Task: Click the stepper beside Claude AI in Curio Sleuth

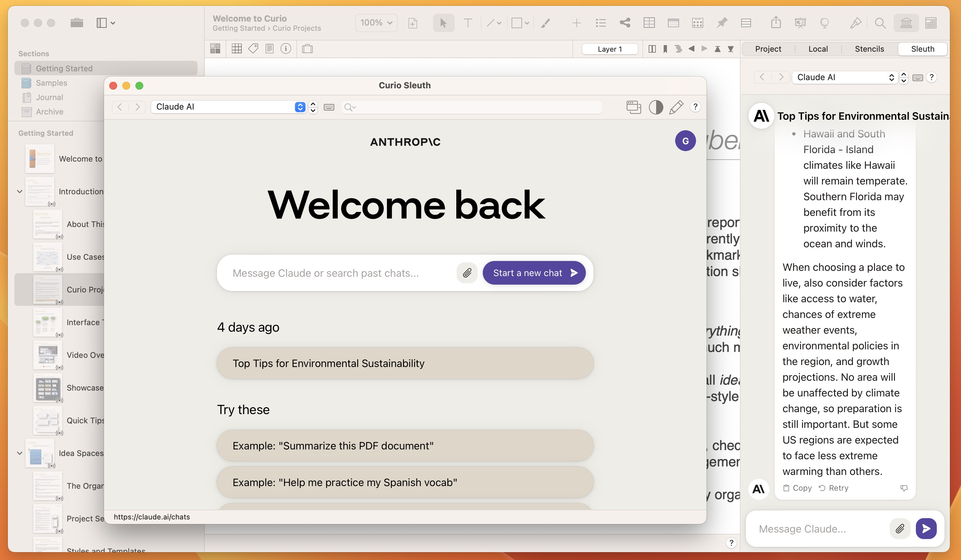Action: 313,107
